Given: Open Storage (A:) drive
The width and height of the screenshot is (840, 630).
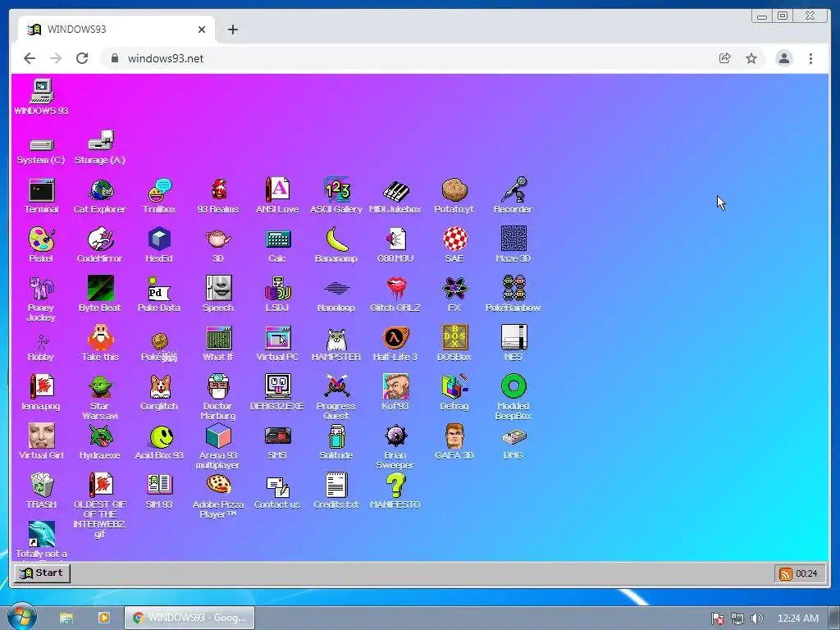Looking at the screenshot, I should pyautogui.click(x=100, y=141).
